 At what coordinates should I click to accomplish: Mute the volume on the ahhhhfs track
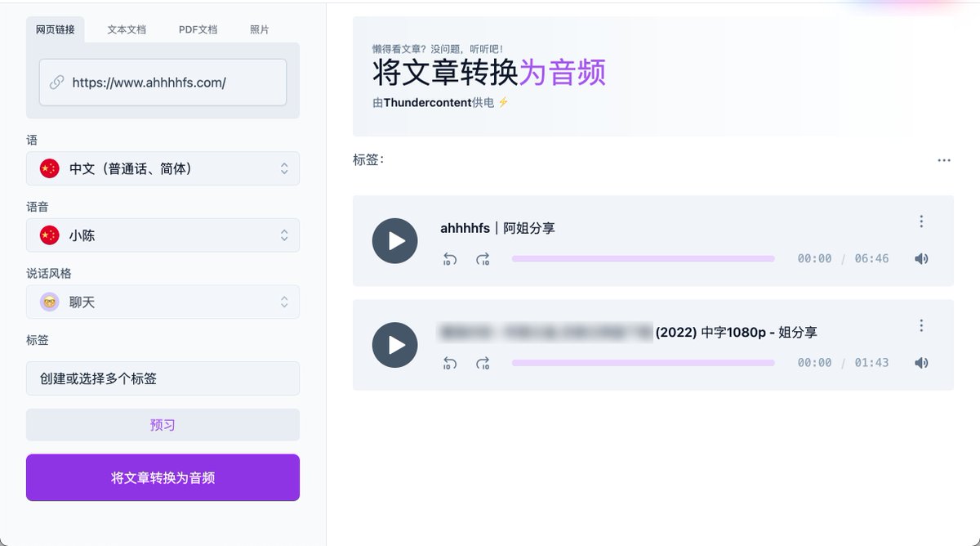pyautogui.click(x=921, y=258)
